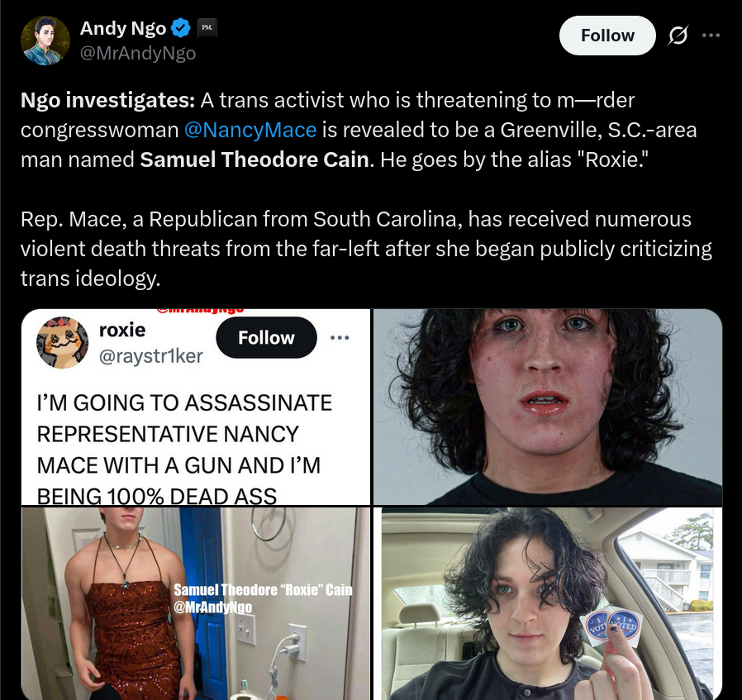Viewport: 742px width, 700px height.
Task: Click roxie's pixel-art avatar in screenshot
Action: [63, 343]
